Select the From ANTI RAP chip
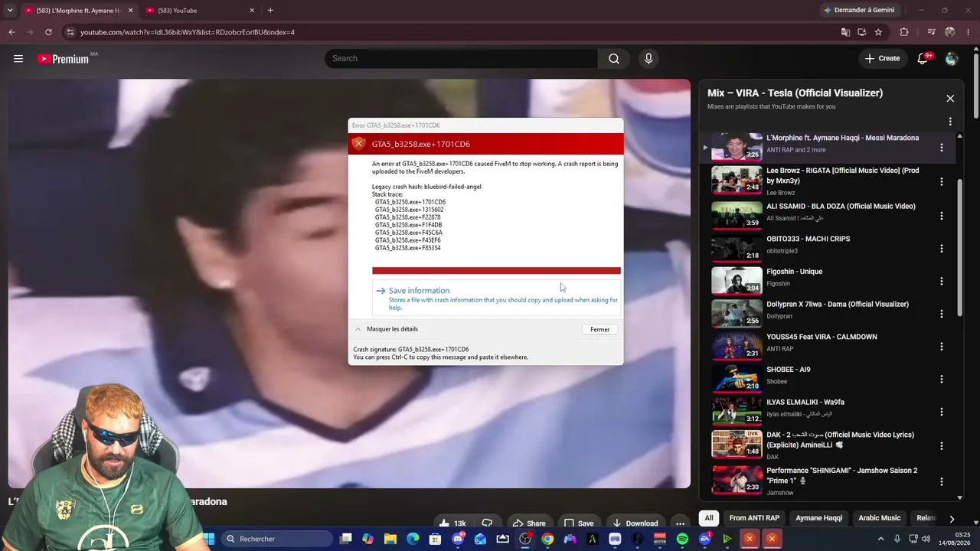980x551 pixels. [754, 518]
